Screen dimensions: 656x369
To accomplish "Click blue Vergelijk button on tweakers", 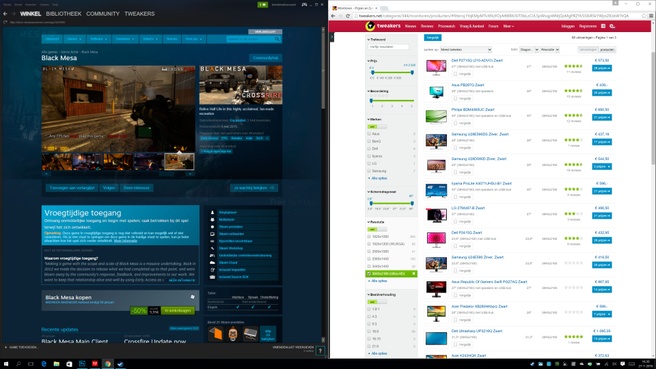I will click(x=433, y=38).
